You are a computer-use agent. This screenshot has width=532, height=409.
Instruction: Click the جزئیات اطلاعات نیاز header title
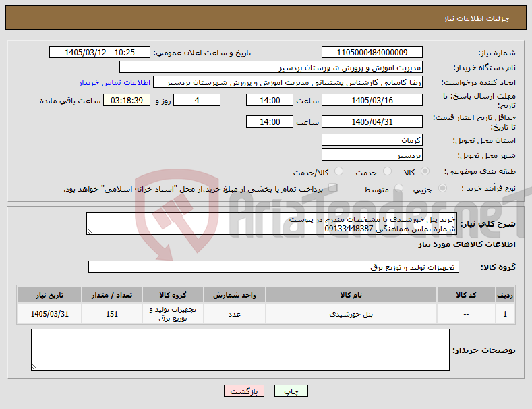point(476,18)
